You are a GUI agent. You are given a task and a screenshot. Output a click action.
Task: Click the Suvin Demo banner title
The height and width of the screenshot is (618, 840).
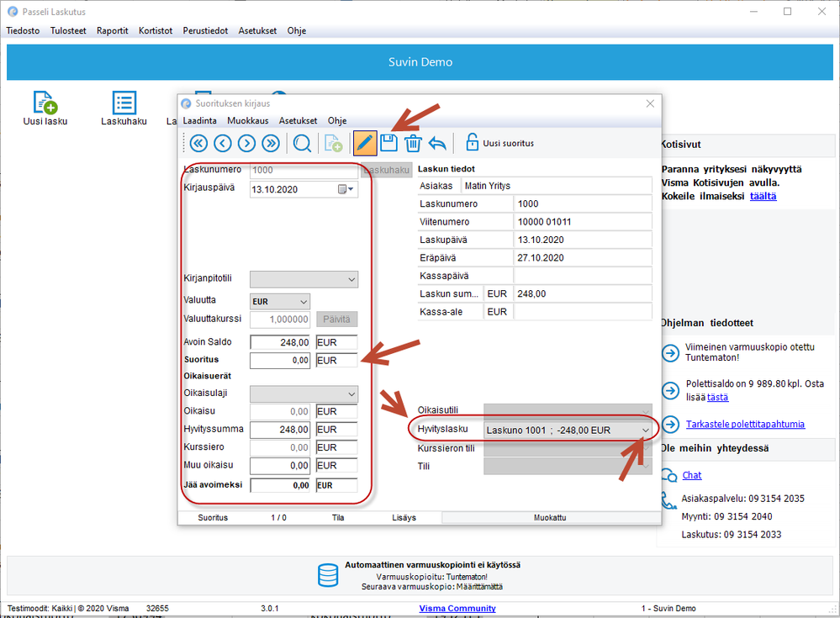tap(420, 62)
